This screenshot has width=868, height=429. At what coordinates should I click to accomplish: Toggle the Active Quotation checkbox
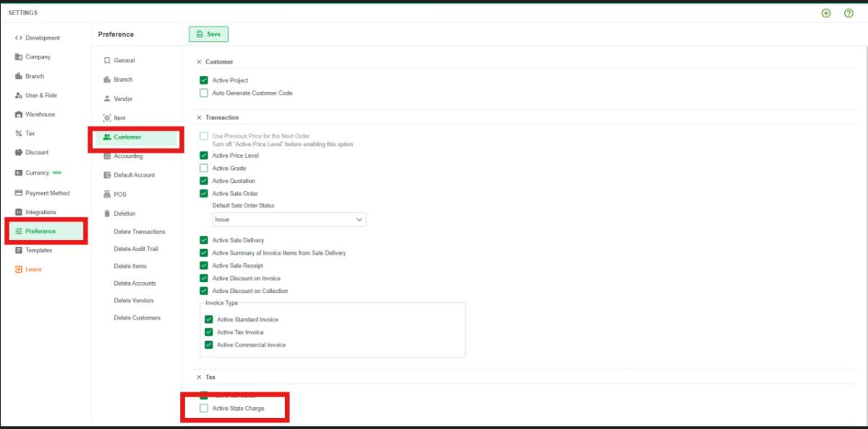(x=204, y=181)
